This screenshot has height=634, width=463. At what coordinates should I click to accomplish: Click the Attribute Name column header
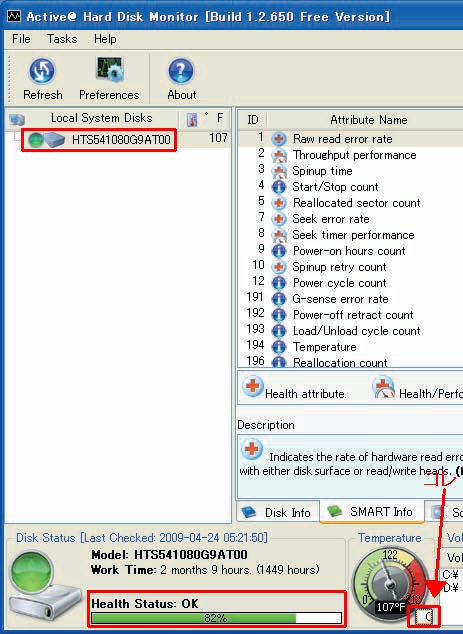[368, 120]
